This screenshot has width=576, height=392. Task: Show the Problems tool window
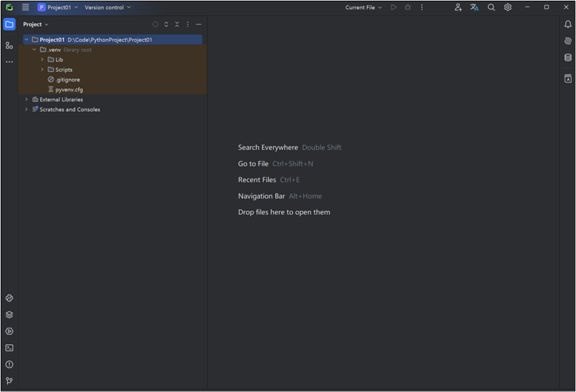tap(9, 364)
